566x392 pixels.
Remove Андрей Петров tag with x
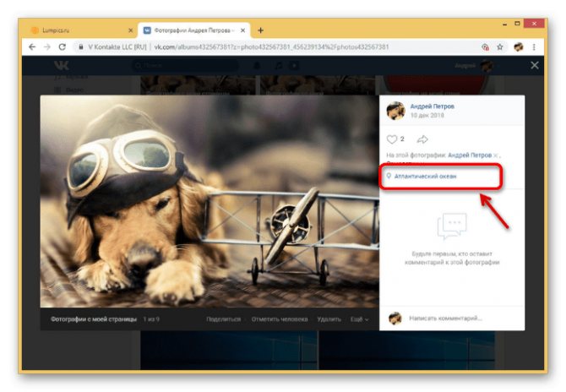496,155
